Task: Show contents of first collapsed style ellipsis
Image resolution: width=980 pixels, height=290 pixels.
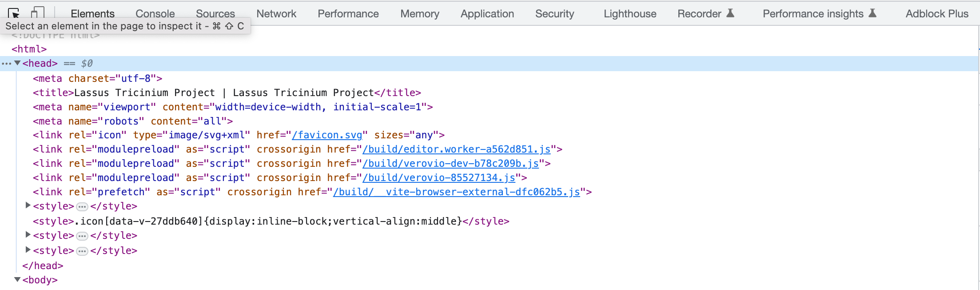Action: (82, 207)
